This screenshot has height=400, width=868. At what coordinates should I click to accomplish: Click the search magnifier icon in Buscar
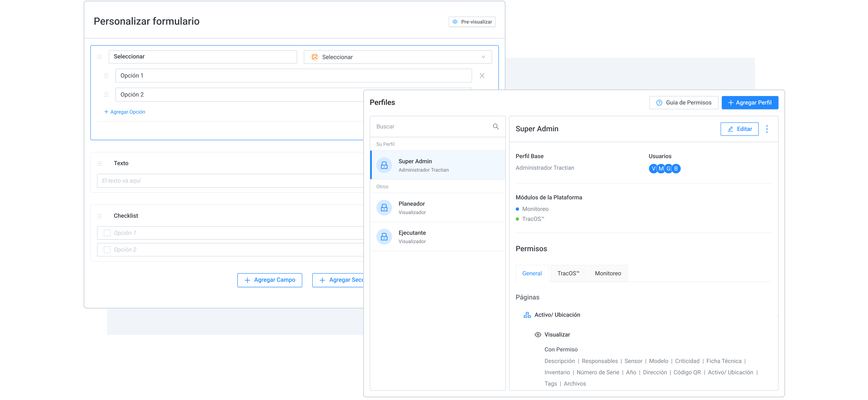pos(495,126)
